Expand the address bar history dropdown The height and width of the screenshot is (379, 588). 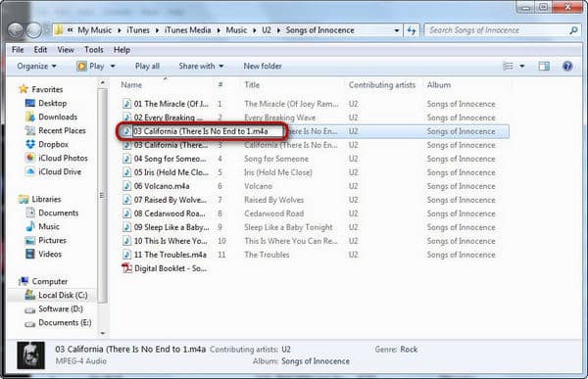pos(396,30)
